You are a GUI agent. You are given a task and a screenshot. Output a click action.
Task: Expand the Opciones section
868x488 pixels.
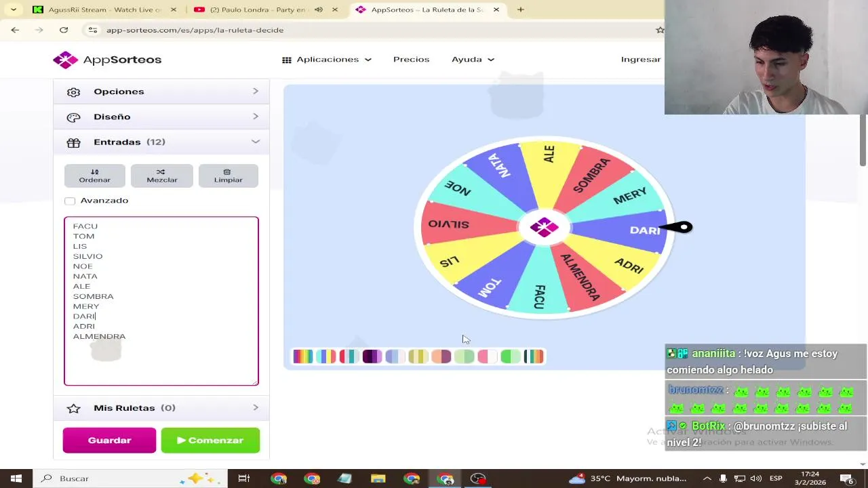161,91
